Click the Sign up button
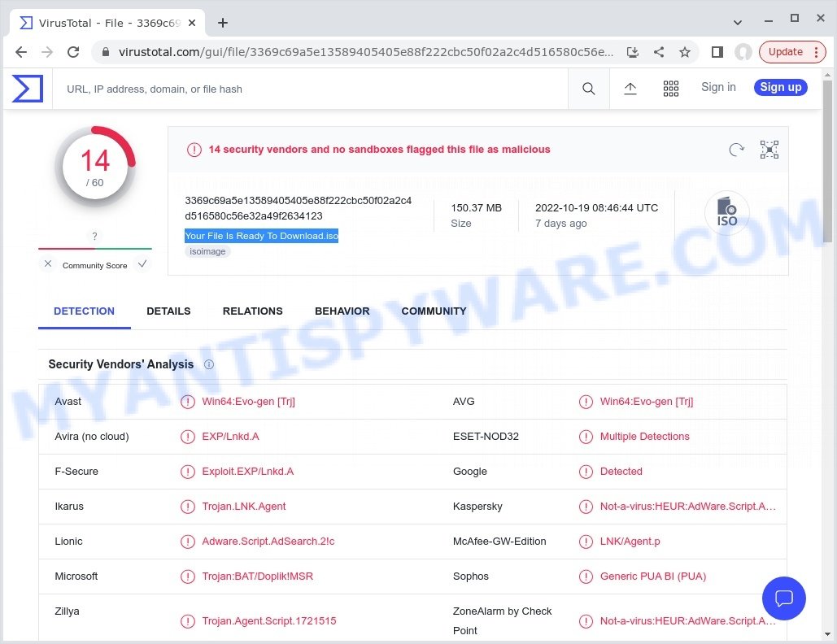 point(780,87)
